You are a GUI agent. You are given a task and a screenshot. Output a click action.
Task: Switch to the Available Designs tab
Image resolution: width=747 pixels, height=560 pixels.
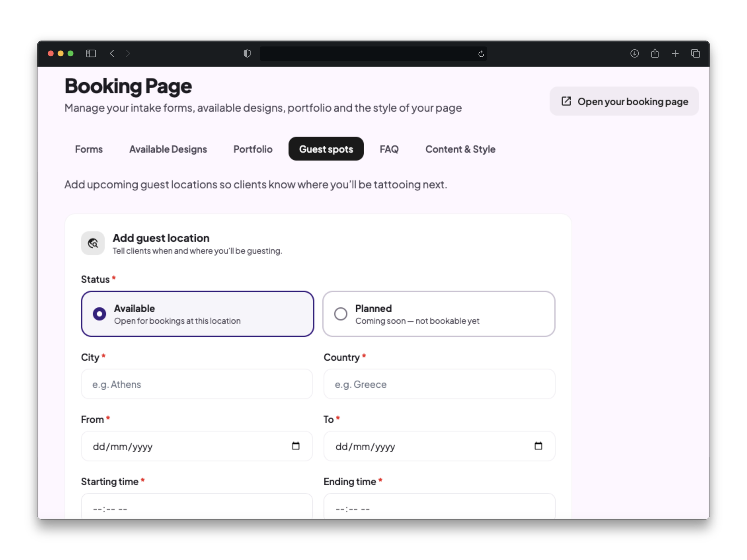(x=168, y=149)
